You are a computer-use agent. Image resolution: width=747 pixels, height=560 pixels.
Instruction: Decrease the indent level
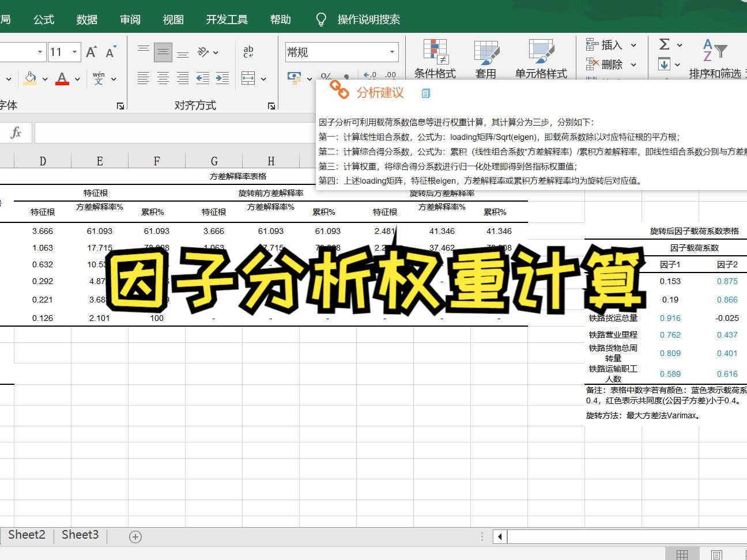203,78
